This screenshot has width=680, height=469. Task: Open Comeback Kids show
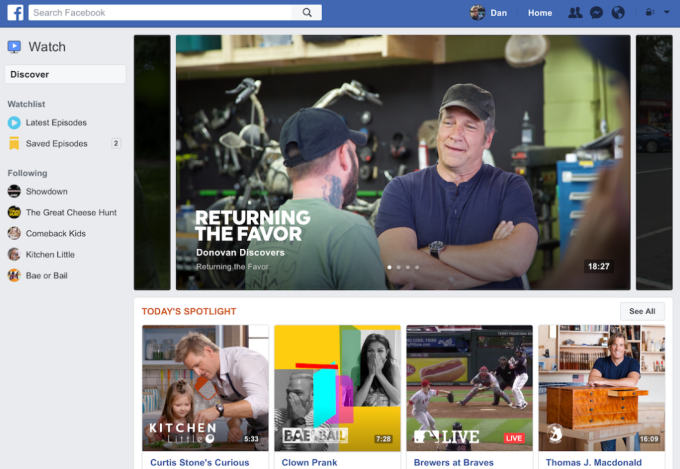(x=56, y=233)
